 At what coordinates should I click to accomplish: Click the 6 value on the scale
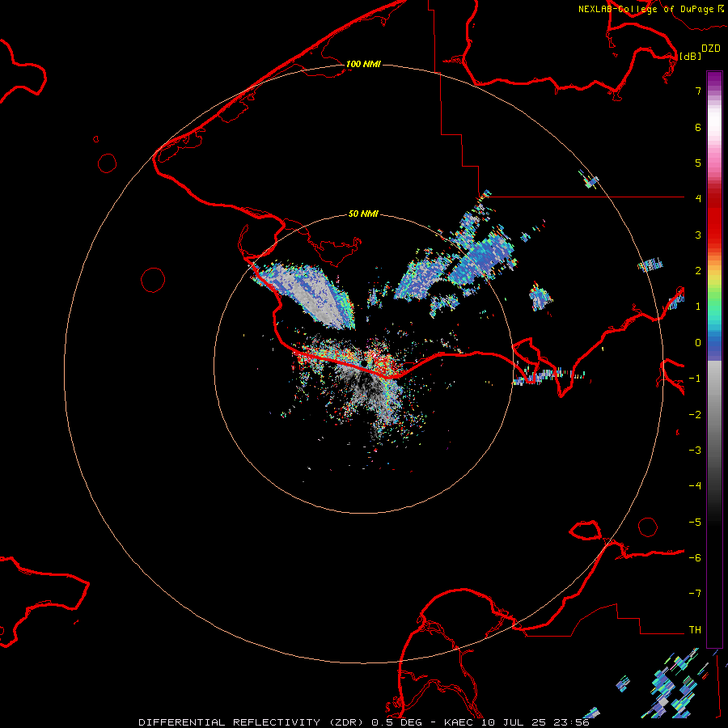698,127
